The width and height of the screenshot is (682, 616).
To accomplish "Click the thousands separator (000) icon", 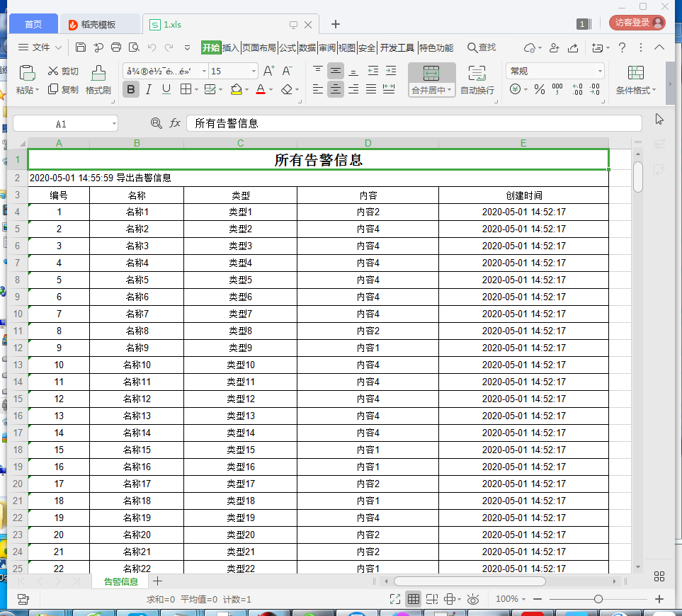I will click(557, 89).
